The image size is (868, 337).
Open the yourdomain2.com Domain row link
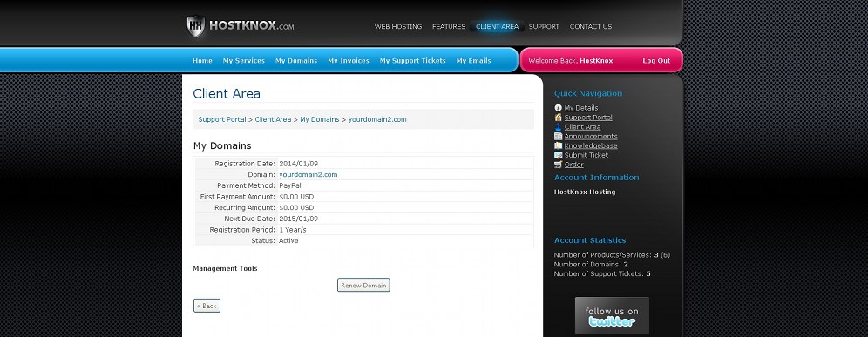(x=308, y=175)
